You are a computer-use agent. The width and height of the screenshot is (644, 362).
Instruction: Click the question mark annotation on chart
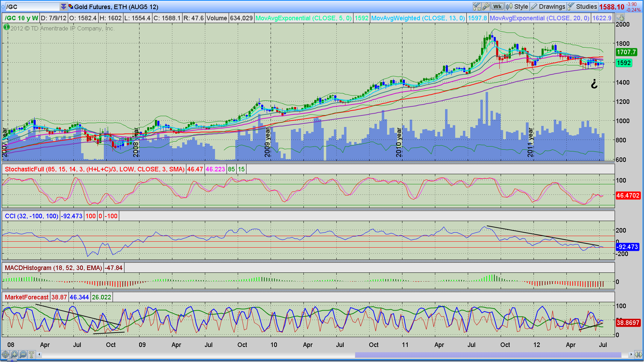(594, 84)
